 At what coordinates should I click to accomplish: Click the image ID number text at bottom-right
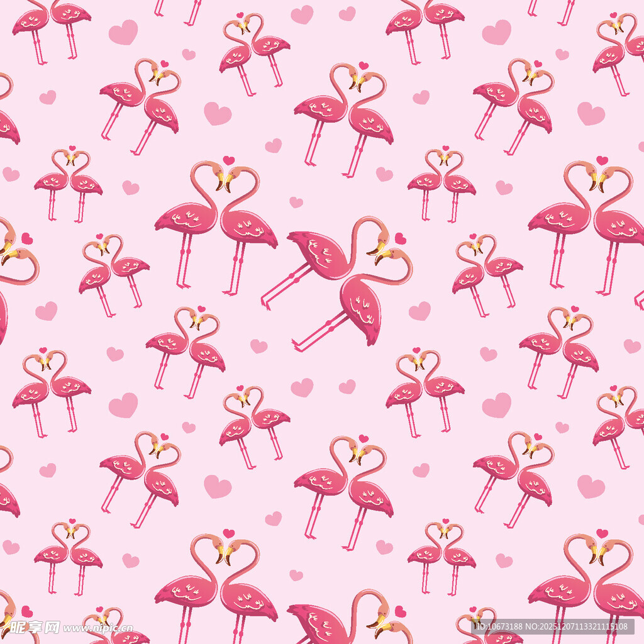[x=501, y=626]
